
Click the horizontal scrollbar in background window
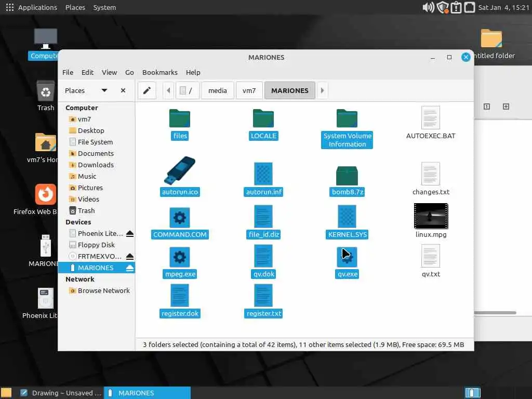coord(495,312)
